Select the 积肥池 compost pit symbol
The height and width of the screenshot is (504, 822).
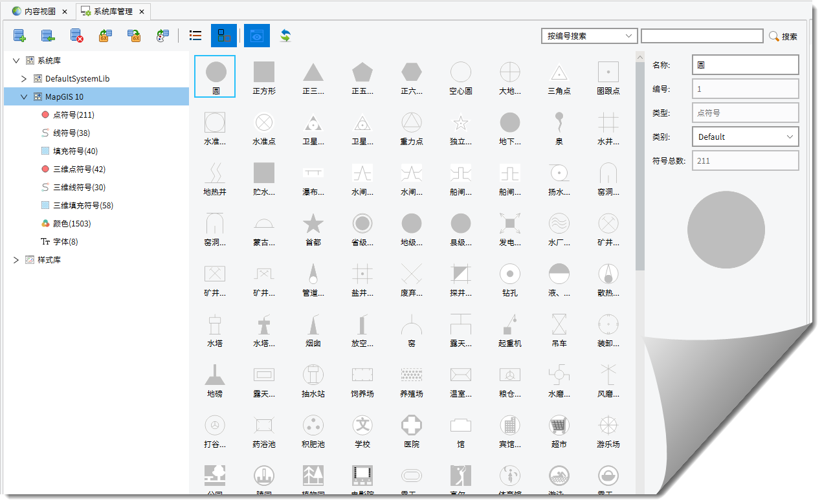point(313,430)
